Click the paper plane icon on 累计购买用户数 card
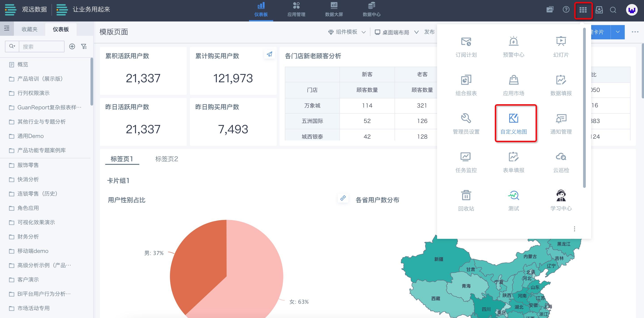The image size is (644, 318). 269,54
